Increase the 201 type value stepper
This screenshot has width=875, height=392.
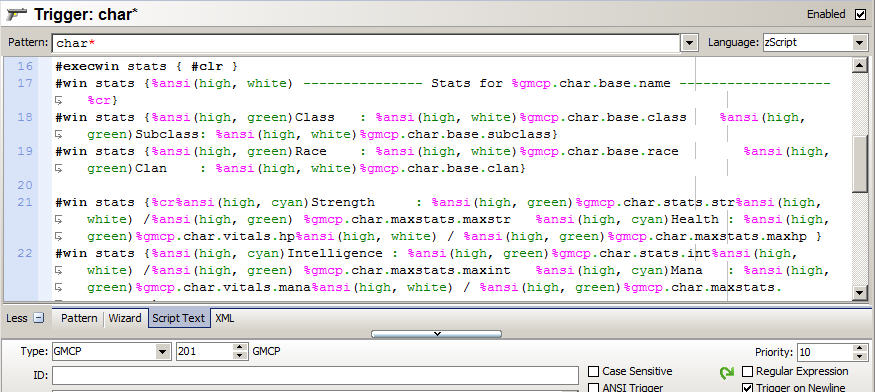240,348
